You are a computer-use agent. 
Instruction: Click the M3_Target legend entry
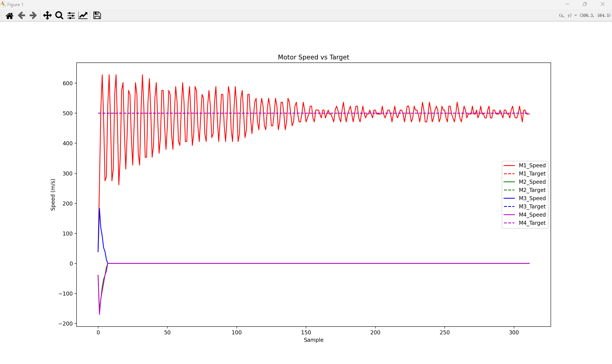532,206
